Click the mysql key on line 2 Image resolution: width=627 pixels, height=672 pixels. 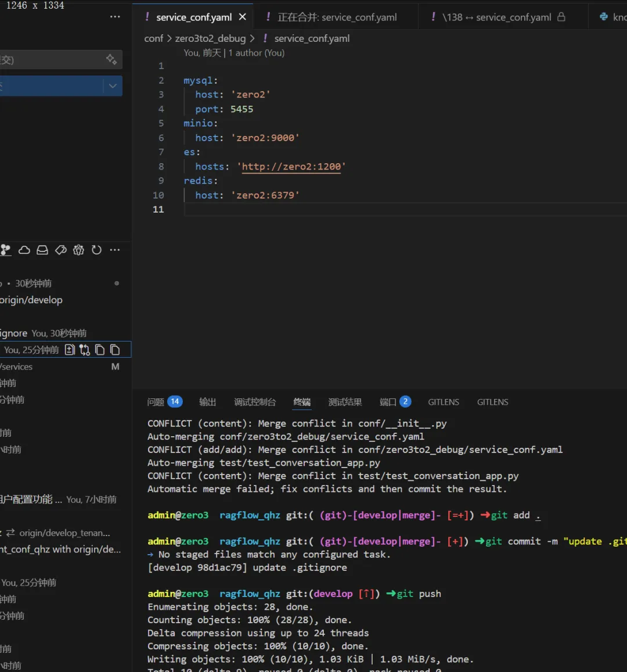[x=198, y=81]
